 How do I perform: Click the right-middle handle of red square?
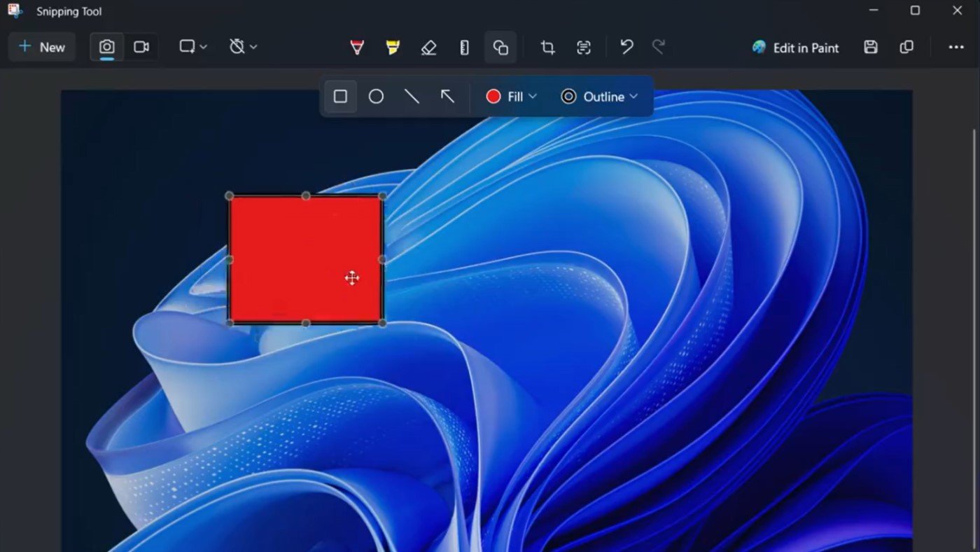pos(382,260)
